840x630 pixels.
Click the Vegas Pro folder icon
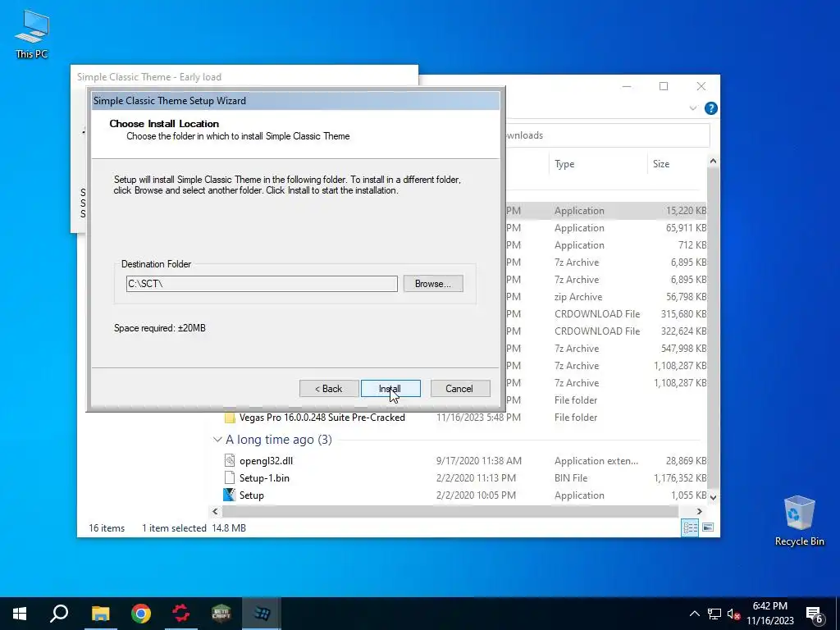click(x=230, y=418)
